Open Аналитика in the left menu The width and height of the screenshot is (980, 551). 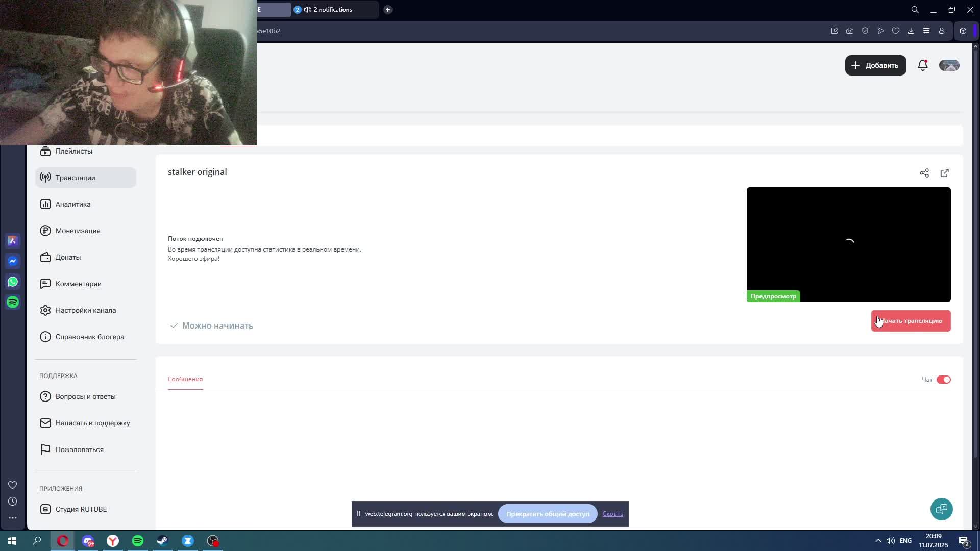(x=73, y=204)
